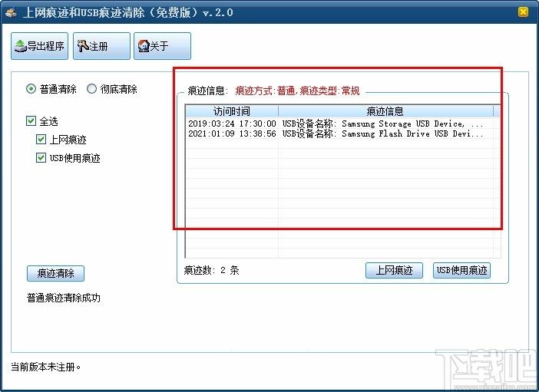Click the 导出程序 export icon
Viewport: 539px width, 392px height.
click(x=21, y=46)
